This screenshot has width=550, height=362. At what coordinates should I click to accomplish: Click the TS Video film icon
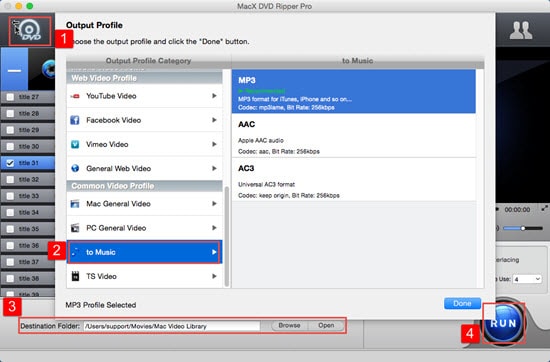pos(75,276)
